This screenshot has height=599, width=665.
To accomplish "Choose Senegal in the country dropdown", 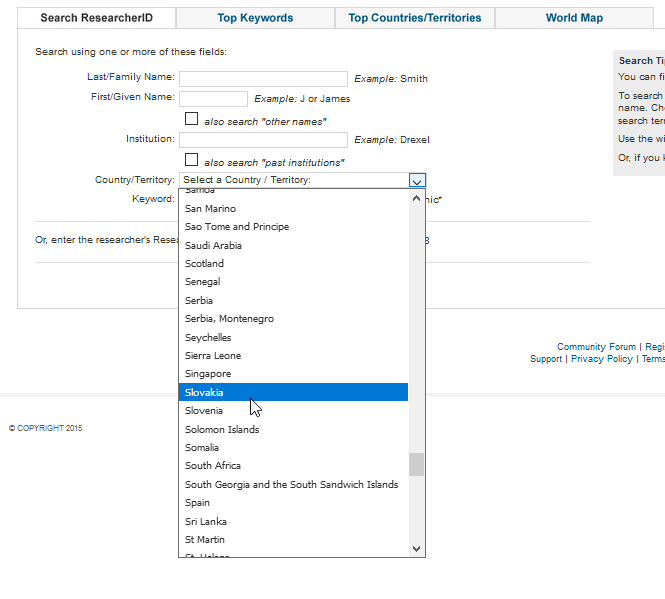I will click(x=293, y=282).
